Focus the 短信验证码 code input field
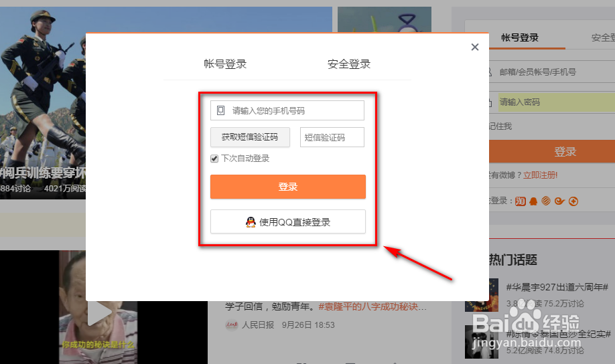 332,137
